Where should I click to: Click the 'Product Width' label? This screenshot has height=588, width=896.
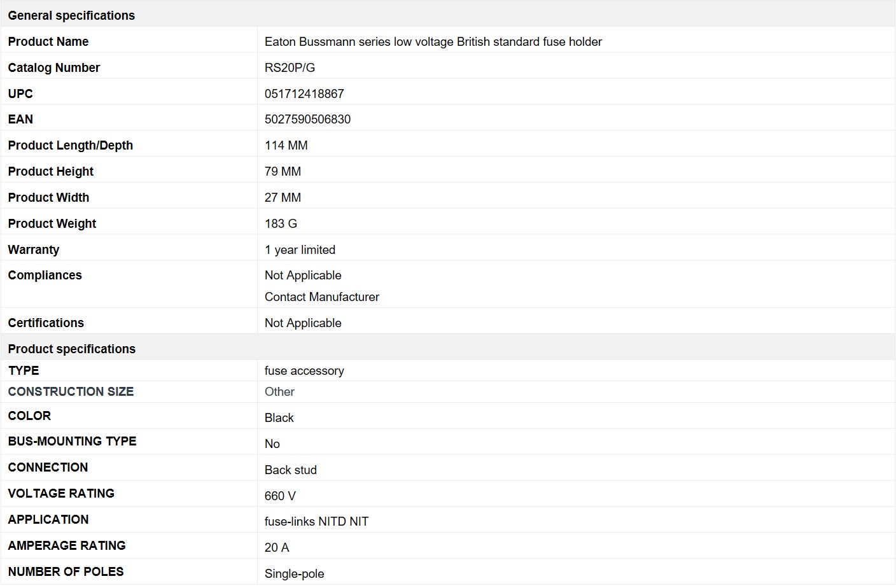coord(48,197)
